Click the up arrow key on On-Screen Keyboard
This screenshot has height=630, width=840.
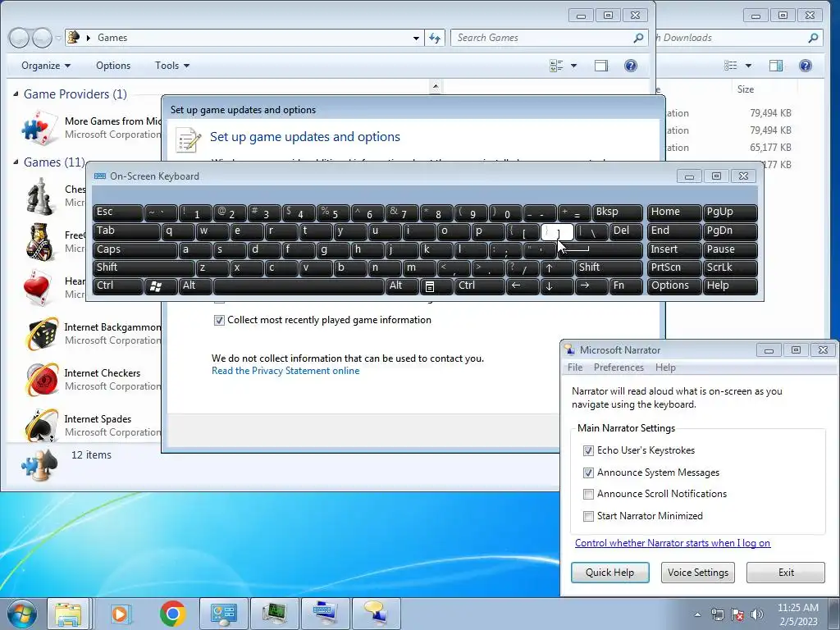pos(556,267)
